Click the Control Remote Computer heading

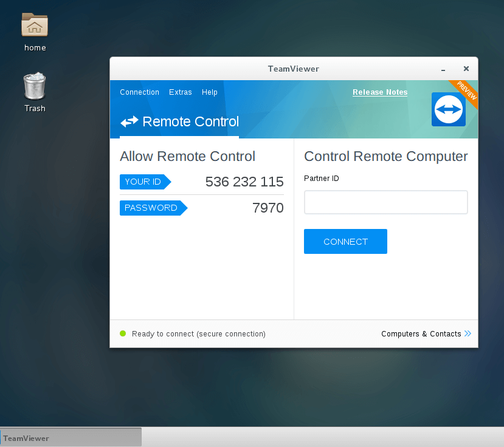(x=385, y=156)
